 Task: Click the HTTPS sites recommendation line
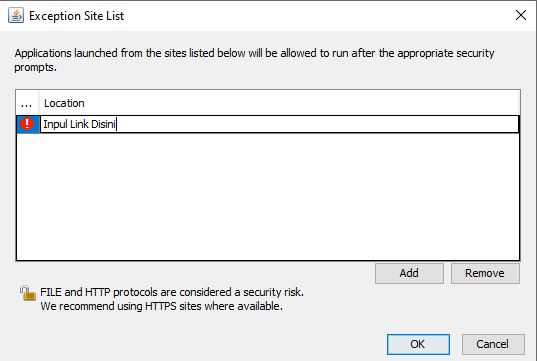pos(161,306)
